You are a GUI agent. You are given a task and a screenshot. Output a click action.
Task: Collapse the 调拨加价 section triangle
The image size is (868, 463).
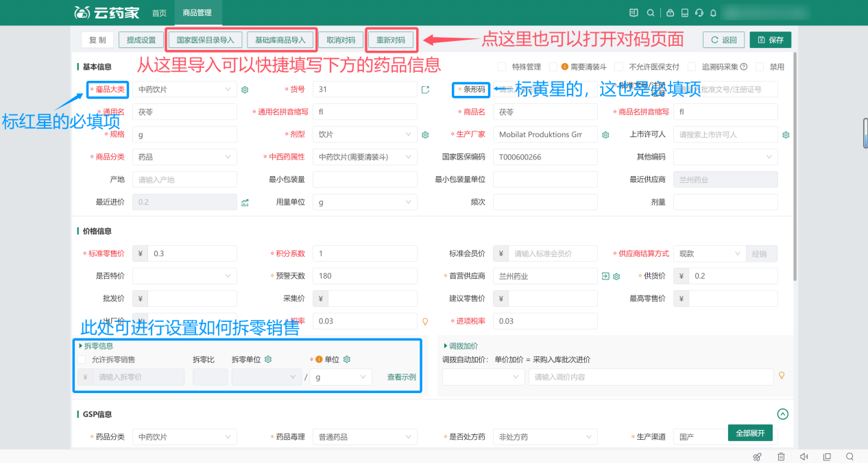pos(446,346)
